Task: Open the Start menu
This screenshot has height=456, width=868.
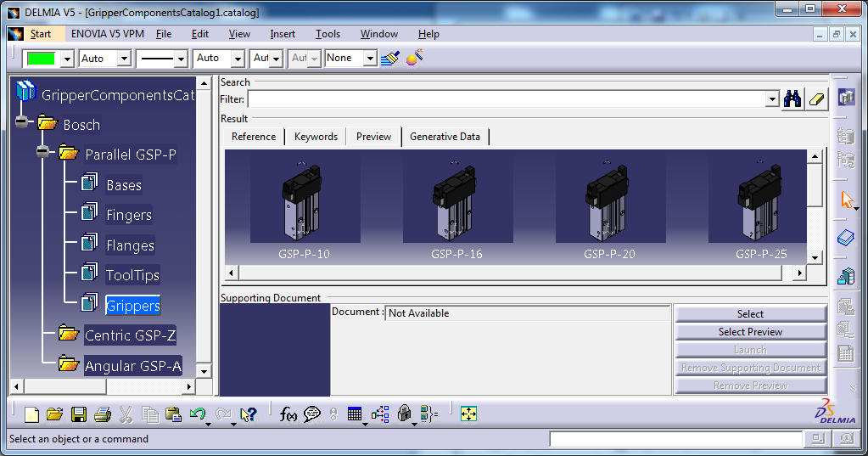Action: point(41,34)
